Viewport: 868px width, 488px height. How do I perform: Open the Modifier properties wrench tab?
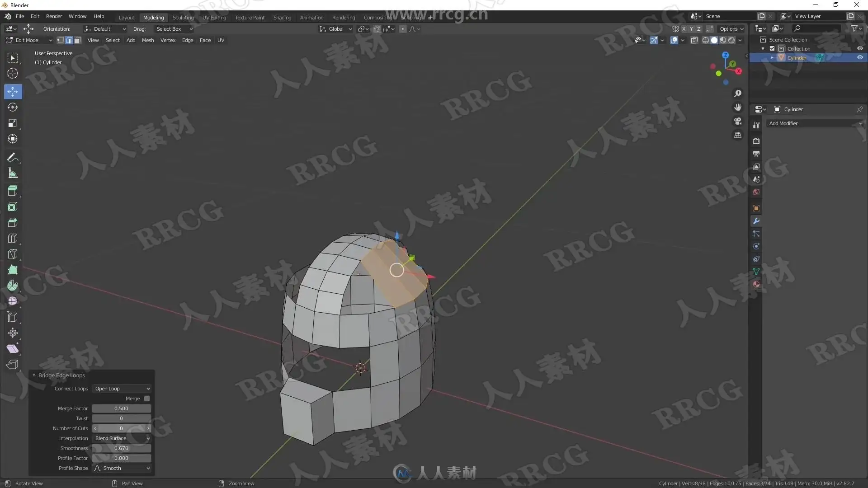pos(756,221)
